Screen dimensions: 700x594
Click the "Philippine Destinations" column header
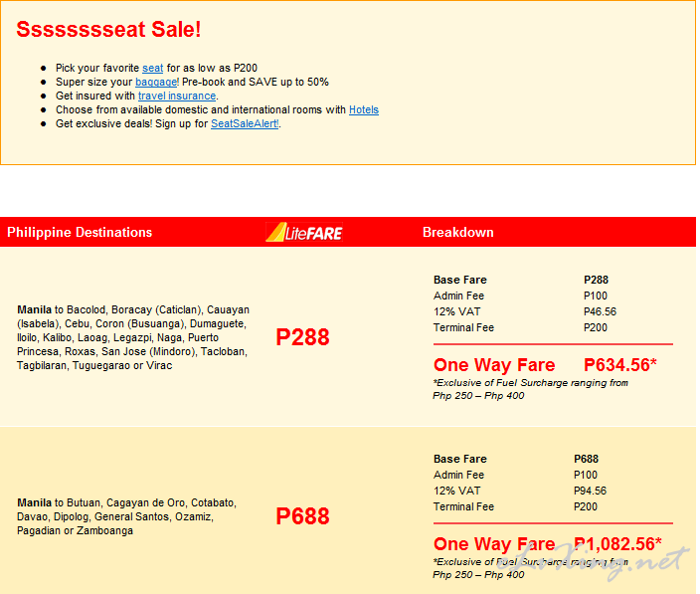coord(80,232)
